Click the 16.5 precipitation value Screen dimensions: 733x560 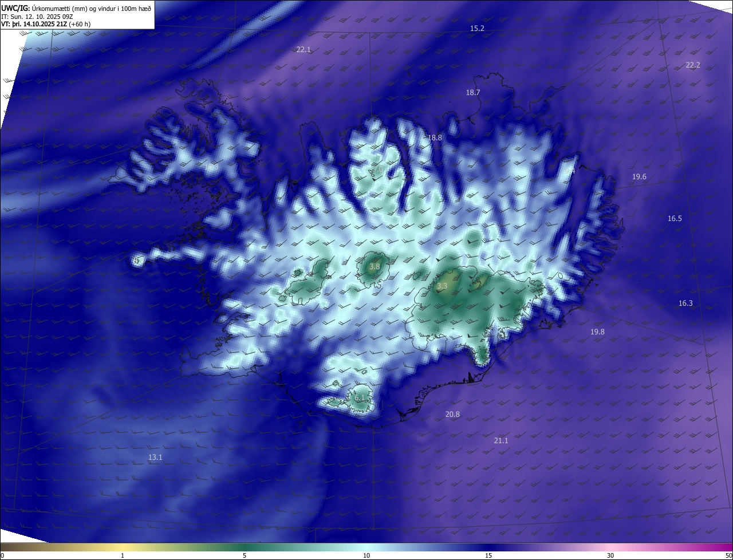coord(675,219)
